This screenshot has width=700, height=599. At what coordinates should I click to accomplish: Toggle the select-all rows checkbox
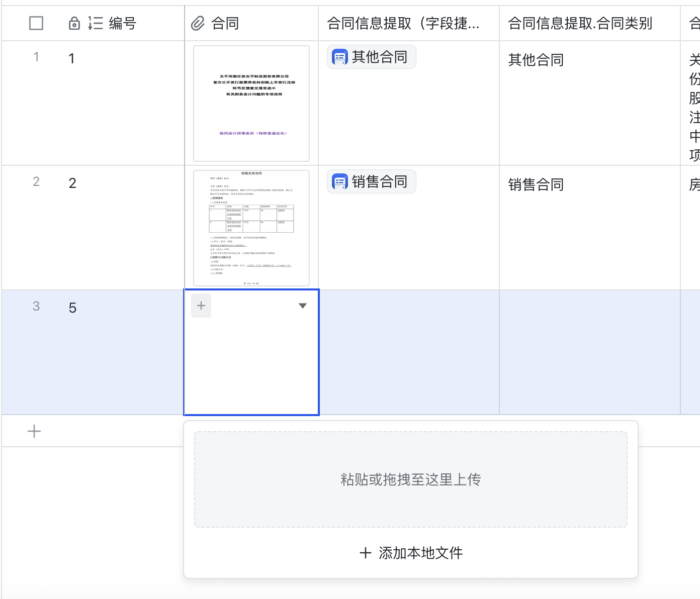36,23
